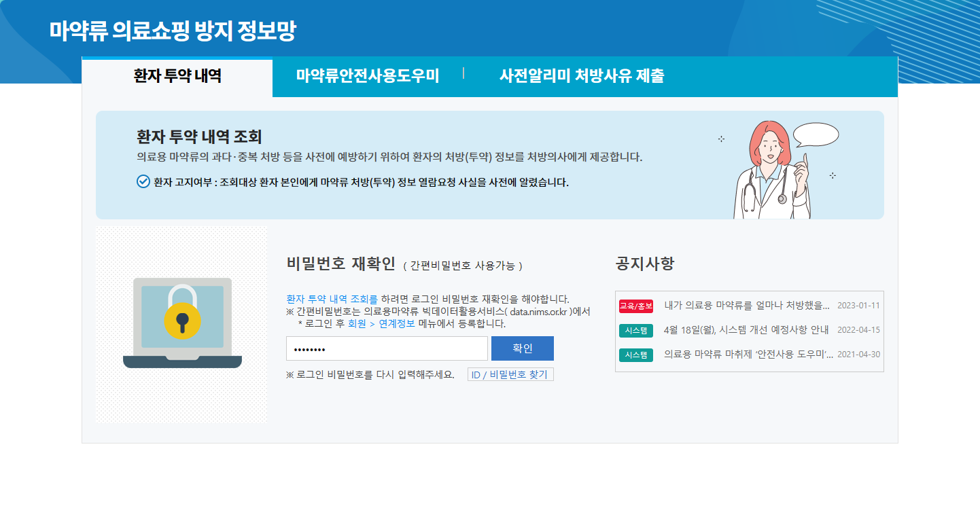Click 시스템 badge beside 마취제 notice
The height and width of the screenshot is (506, 980).
point(635,355)
